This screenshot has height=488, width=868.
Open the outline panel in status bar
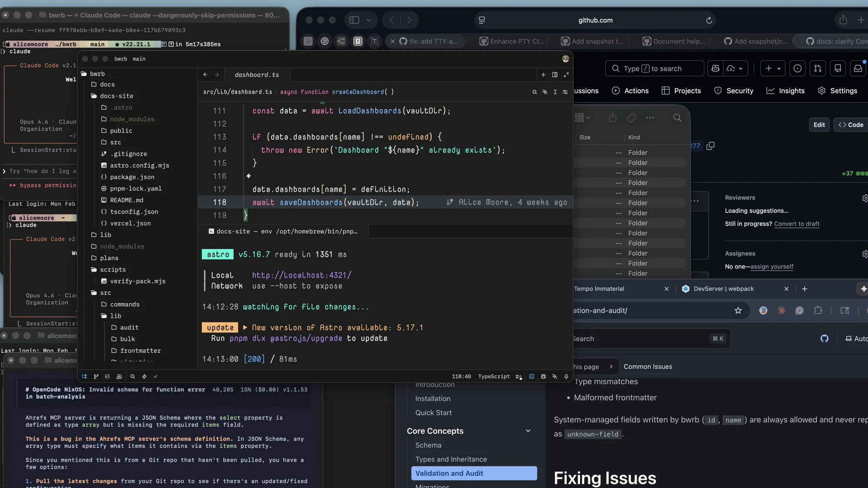[107, 377]
